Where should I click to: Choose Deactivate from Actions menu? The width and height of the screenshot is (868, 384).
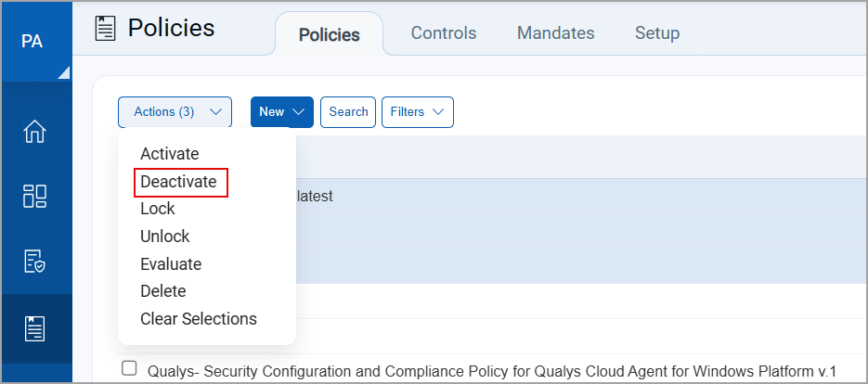point(178,182)
